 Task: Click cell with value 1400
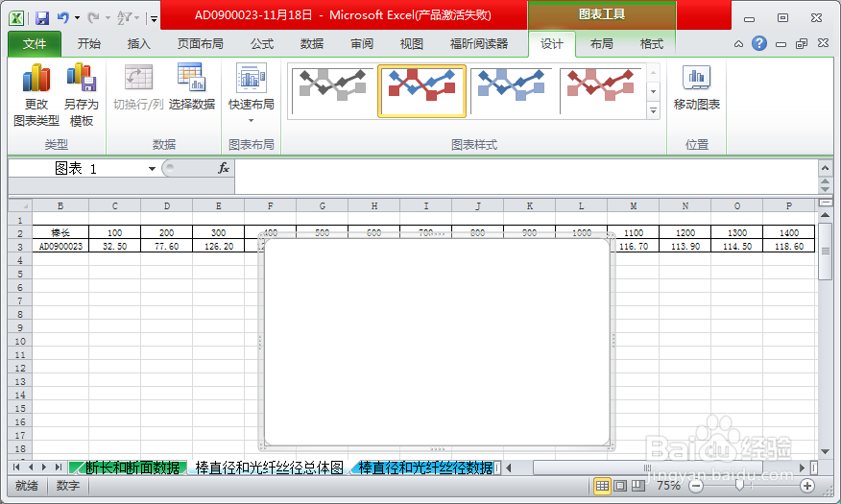tap(789, 232)
